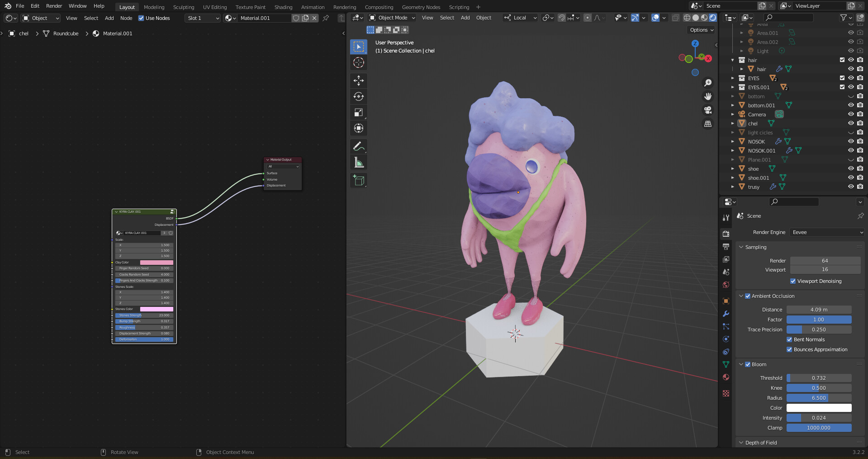Open the World properties tab
The image size is (868, 459).
tap(726, 285)
